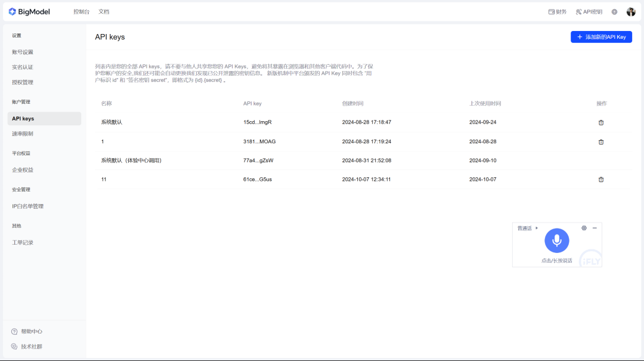
Task: Click last used date 2024-09-24
Action: click(483, 122)
